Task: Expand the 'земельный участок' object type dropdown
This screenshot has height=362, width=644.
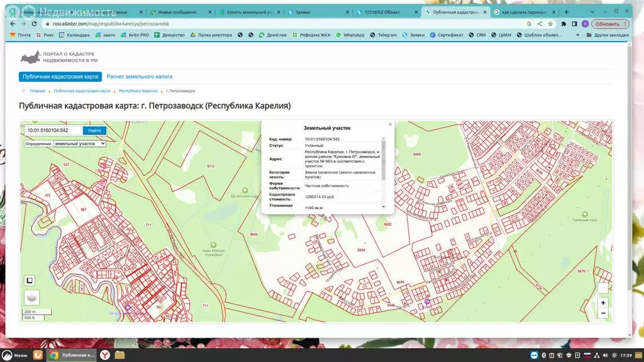Action: coord(79,143)
